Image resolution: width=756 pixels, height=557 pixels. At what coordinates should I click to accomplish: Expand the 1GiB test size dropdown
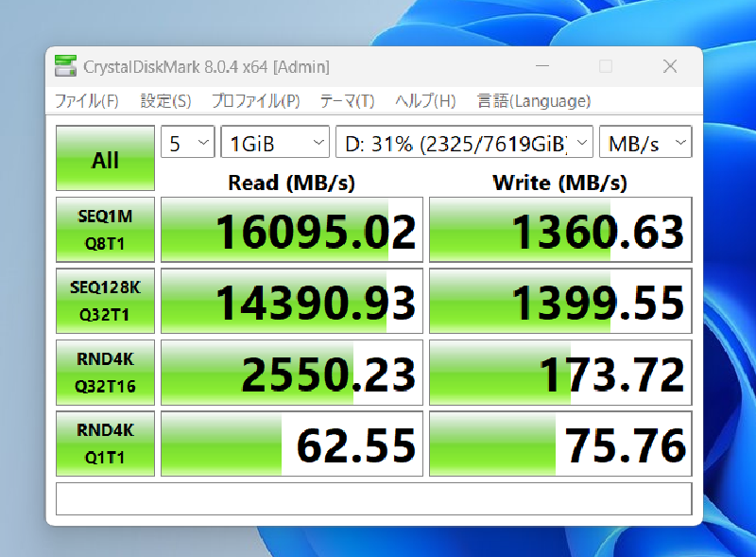point(274,144)
